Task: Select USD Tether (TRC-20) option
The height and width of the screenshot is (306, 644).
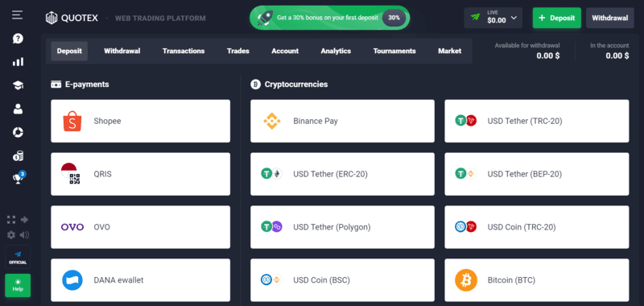Action: (x=537, y=121)
